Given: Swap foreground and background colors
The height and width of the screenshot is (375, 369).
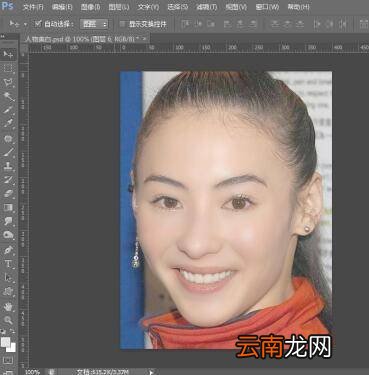Looking at the screenshot, I should click(12, 332).
